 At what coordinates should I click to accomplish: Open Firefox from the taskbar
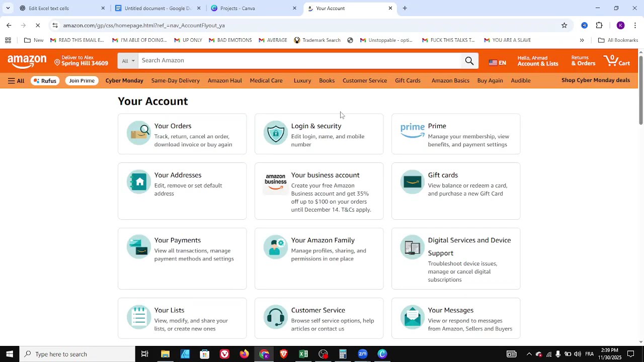click(x=244, y=354)
